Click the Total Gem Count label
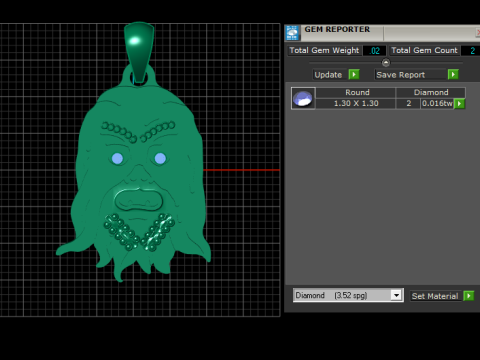The image size is (480, 360). pyautogui.click(x=424, y=50)
